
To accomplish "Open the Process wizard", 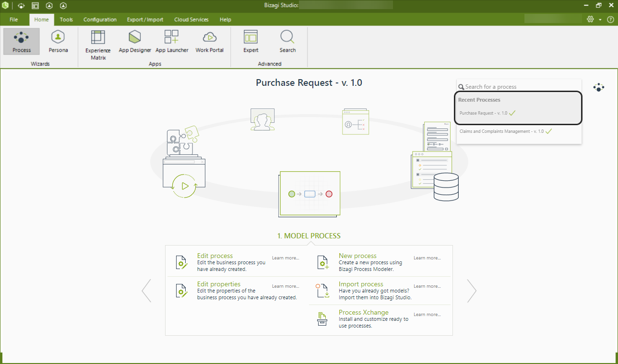I will pyautogui.click(x=22, y=42).
